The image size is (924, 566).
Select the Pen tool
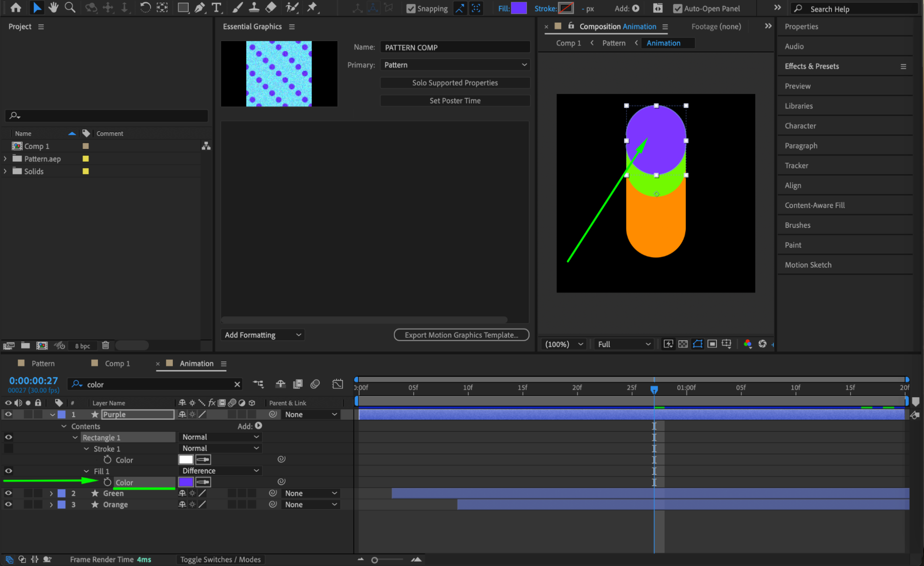[x=199, y=7]
